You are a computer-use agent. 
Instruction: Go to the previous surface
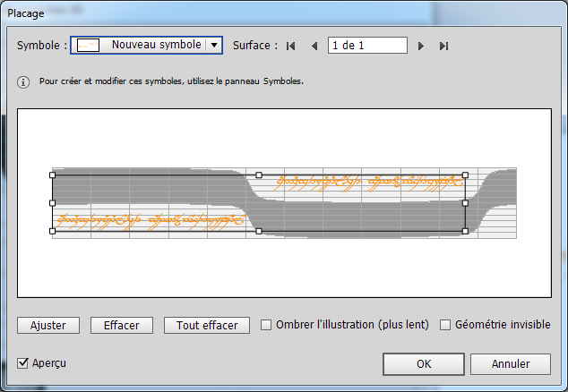coord(314,46)
